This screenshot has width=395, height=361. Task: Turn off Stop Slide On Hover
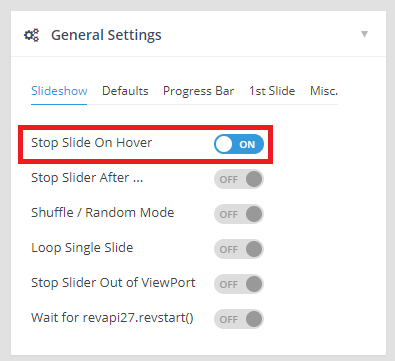(x=239, y=144)
